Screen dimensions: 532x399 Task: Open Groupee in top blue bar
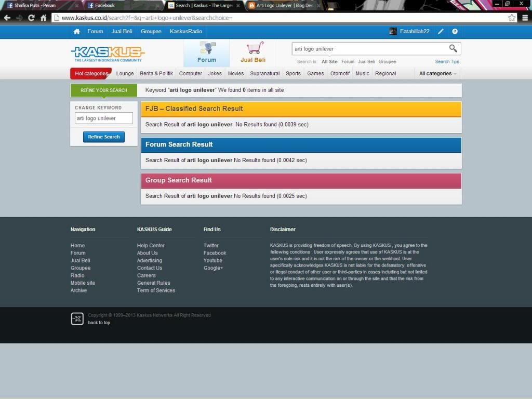coord(151,32)
